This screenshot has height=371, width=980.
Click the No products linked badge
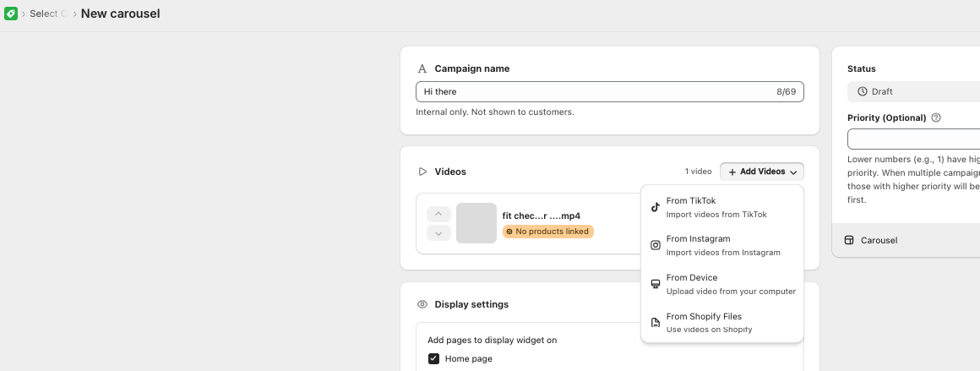548,232
